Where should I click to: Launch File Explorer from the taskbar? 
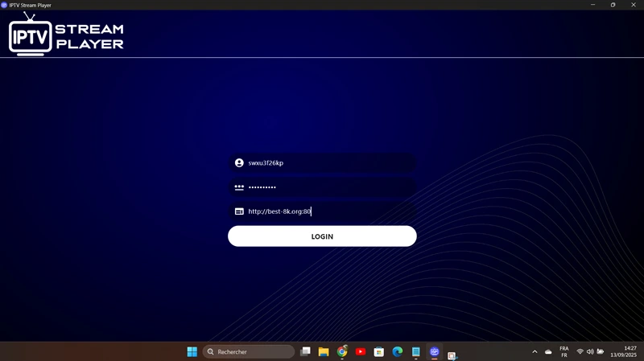pos(324,351)
